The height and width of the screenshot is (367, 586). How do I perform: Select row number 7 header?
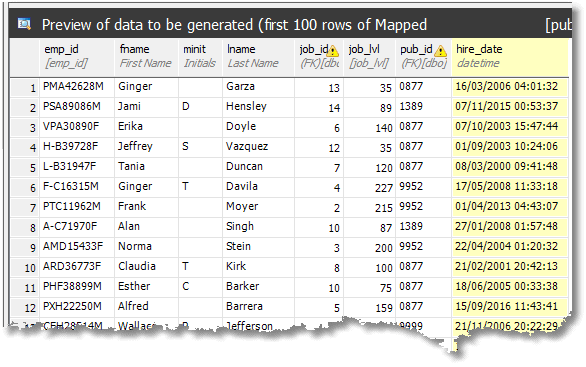[x=25, y=208]
